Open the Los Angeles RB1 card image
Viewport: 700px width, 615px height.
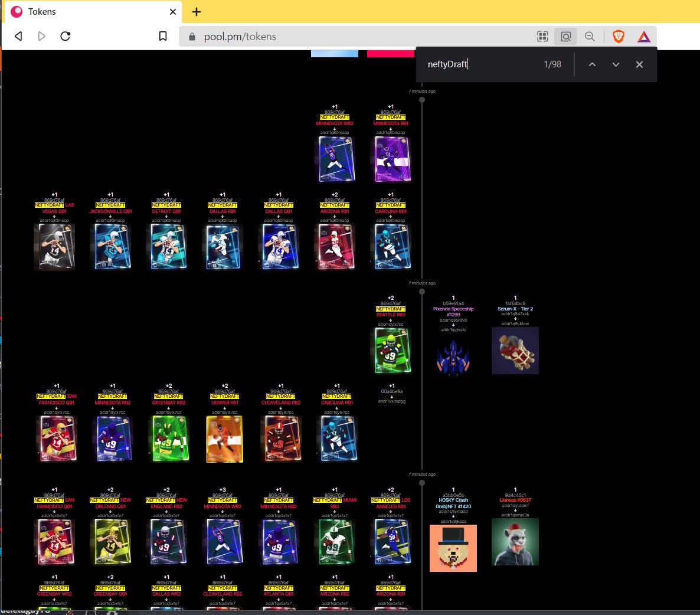[392, 542]
